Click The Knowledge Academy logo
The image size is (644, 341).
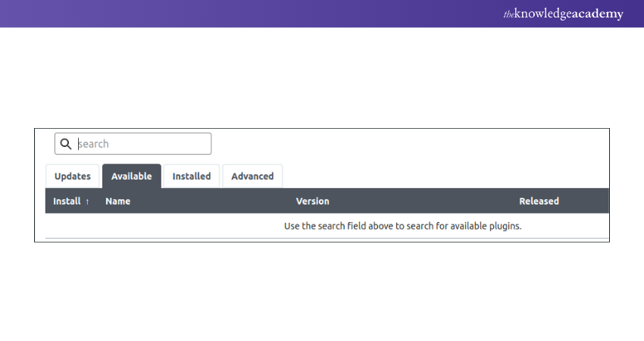pos(563,14)
